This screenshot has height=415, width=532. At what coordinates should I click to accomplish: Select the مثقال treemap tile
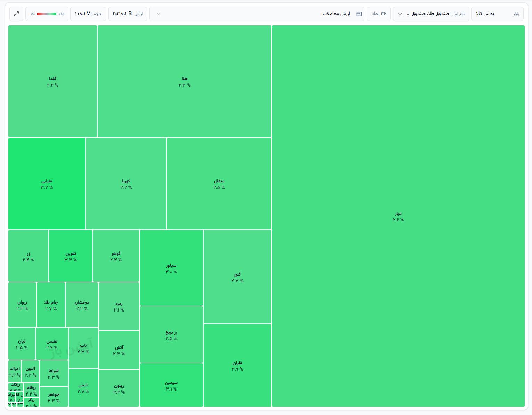tap(219, 183)
